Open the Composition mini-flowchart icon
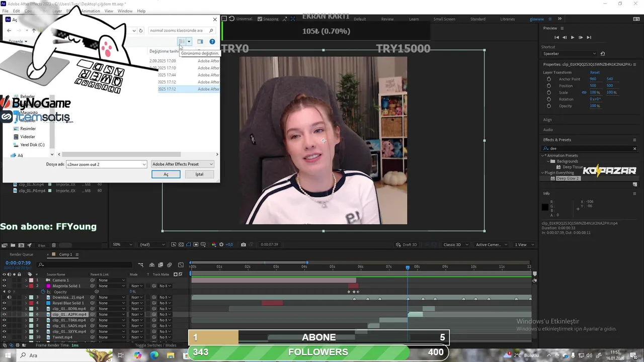This screenshot has height=362, width=644. (142, 265)
